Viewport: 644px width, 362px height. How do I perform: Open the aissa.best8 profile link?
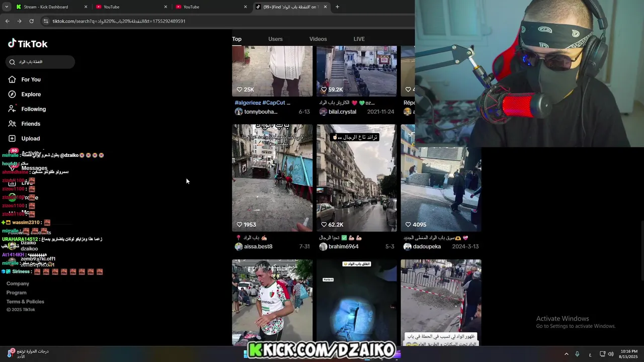click(x=258, y=246)
